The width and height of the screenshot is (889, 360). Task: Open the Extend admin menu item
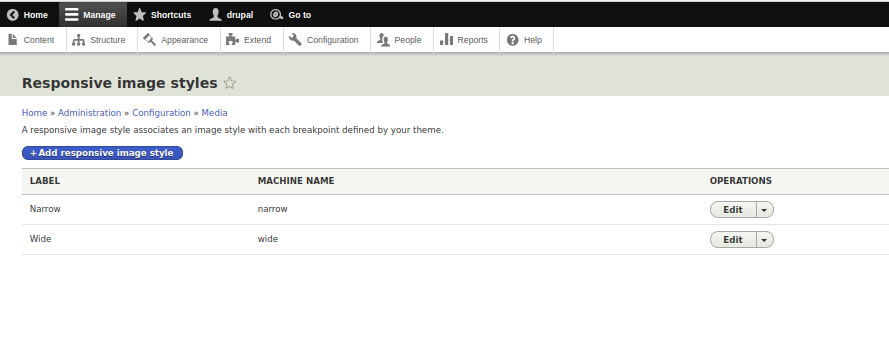(252, 40)
